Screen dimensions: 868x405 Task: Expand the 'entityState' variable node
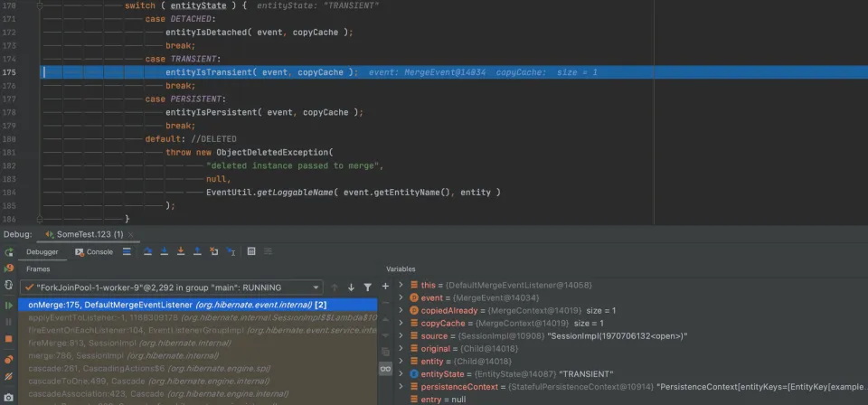point(401,374)
